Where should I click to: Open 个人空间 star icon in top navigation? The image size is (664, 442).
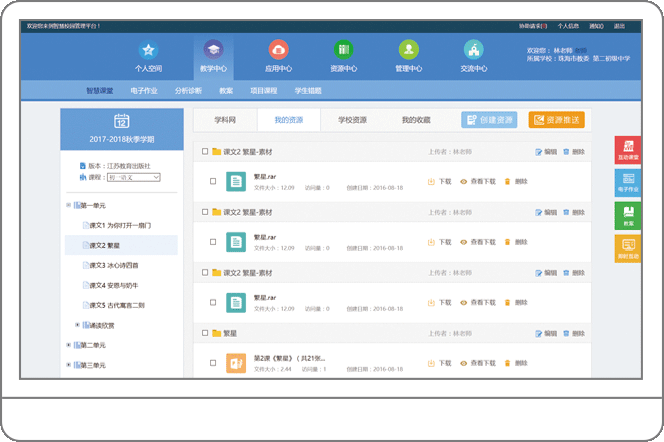148,50
